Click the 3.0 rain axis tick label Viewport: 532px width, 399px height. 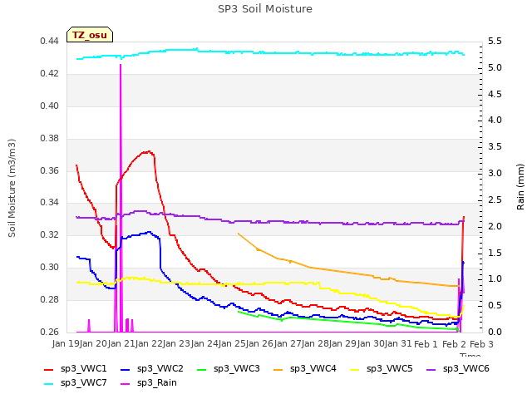coord(495,173)
